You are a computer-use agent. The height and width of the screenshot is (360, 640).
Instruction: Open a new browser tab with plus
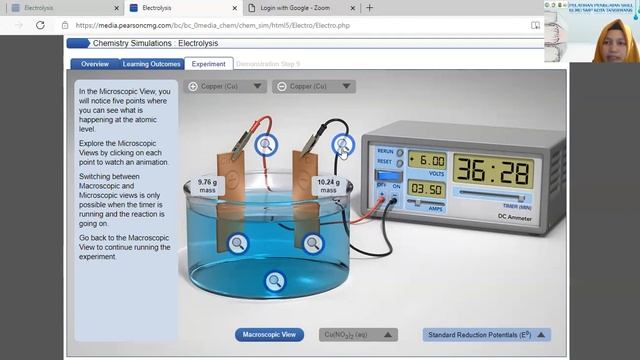click(369, 8)
